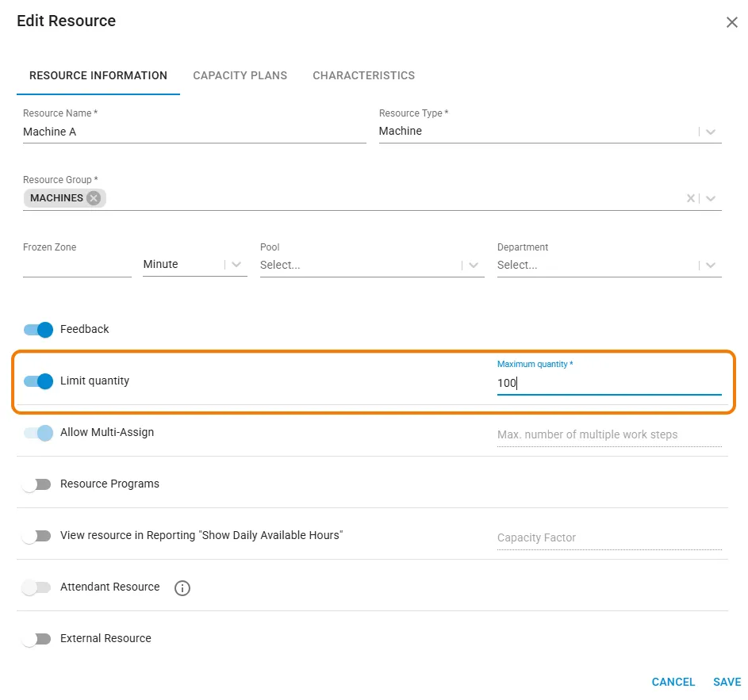Open the Frozen Zone unit dropdown (Minute)
Image resolution: width=748 pixels, height=700 pixels.
(x=194, y=265)
